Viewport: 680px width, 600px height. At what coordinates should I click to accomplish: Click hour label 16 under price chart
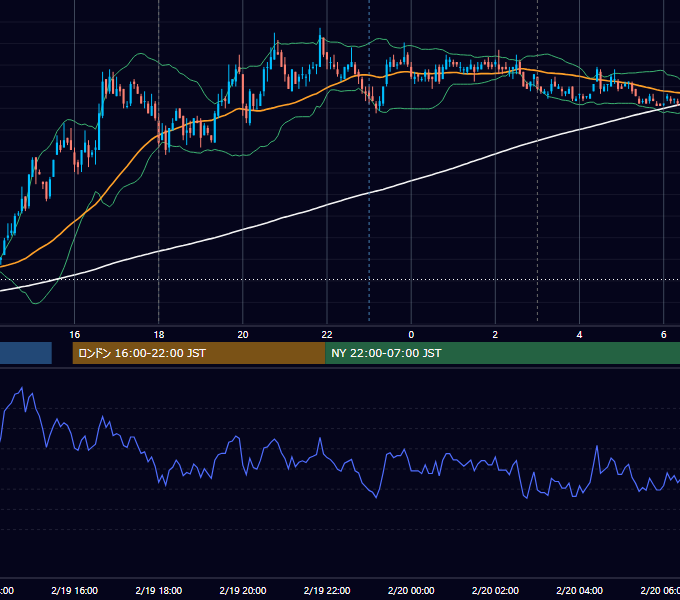tap(75, 334)
